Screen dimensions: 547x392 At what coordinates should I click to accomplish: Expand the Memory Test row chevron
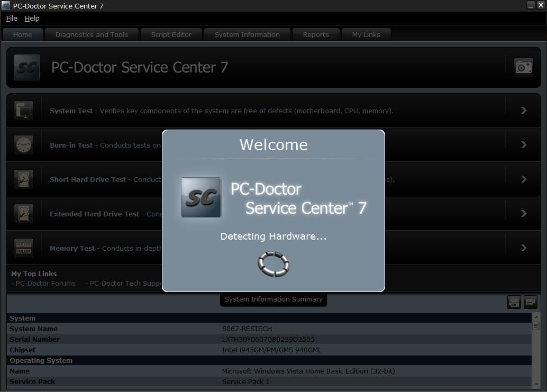point(523,248)
